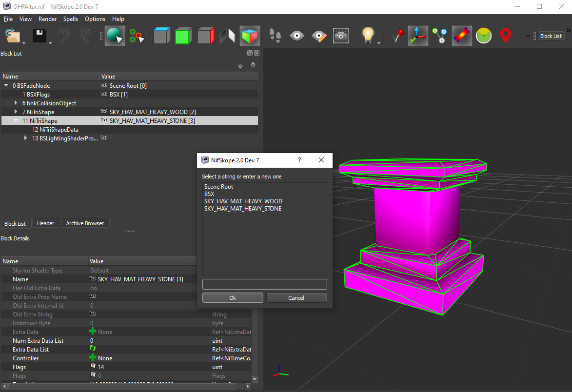572x392 pixels.
Task: Select SKY_HAV_MAT_HEAVY_WOOD from the string list
Action: (243, 201)
